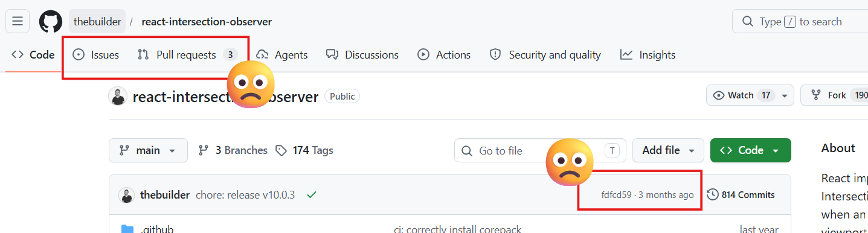Open the .github folder icon
Viewport: 868px width, 233px height.
(127, 229)
